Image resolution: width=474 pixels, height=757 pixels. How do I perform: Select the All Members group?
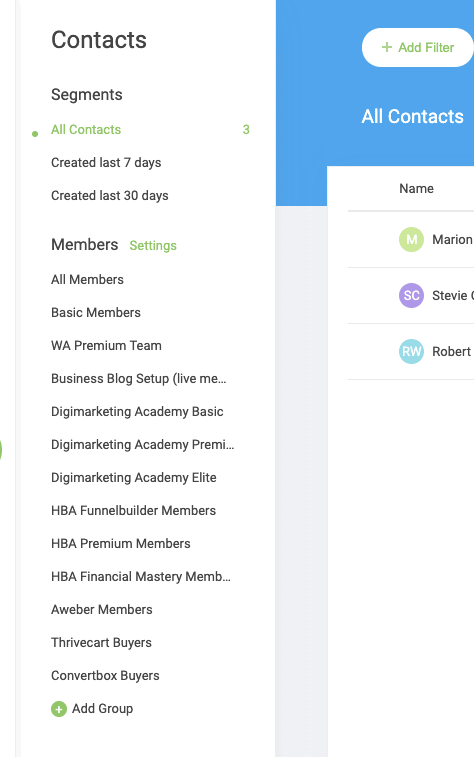[87, 280]
